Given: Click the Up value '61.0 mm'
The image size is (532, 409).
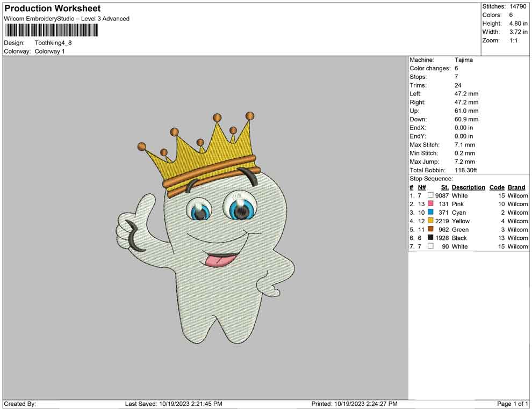Looking at the screenshot, I should pyautogui.click(x=466, y=111).
